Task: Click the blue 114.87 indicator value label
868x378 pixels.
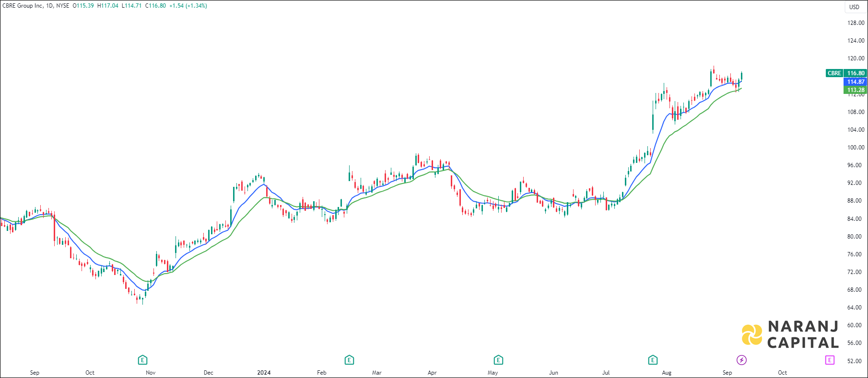Action: pos(856,82)
